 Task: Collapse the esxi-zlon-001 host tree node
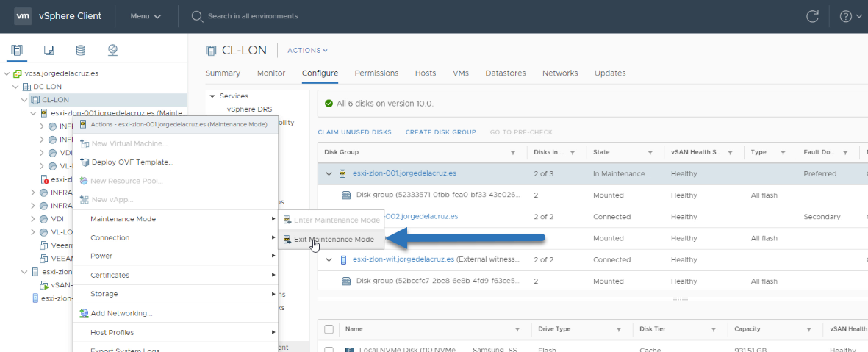click(33, 113)
